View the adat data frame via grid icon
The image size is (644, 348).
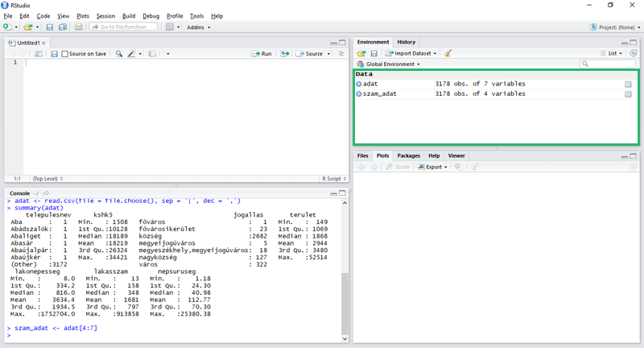point(628,85)
